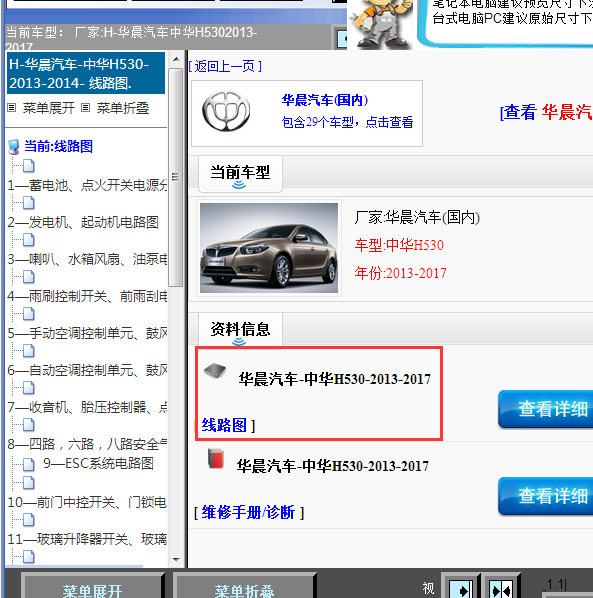The width and height of the screenshot is (593, 598).
Task: Open tree item 2—发电机、起动机电路图
Action: [x=83, y=222]
